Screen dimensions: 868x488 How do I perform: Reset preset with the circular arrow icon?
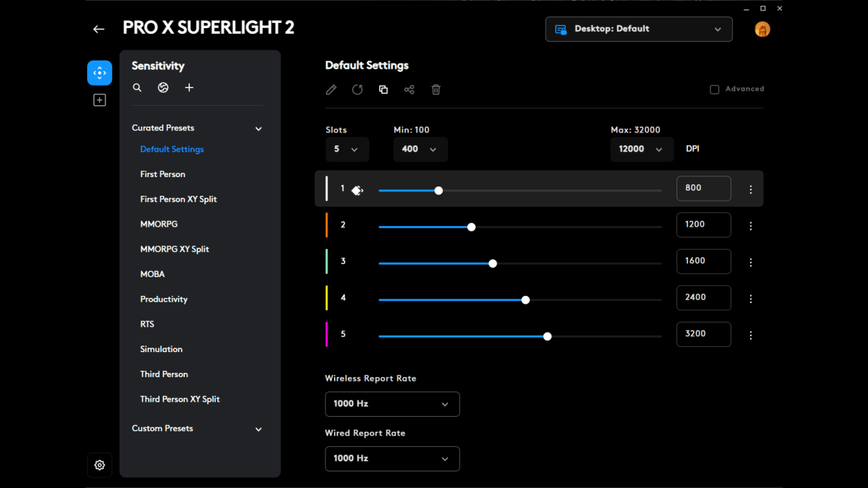tap(357, 90)
